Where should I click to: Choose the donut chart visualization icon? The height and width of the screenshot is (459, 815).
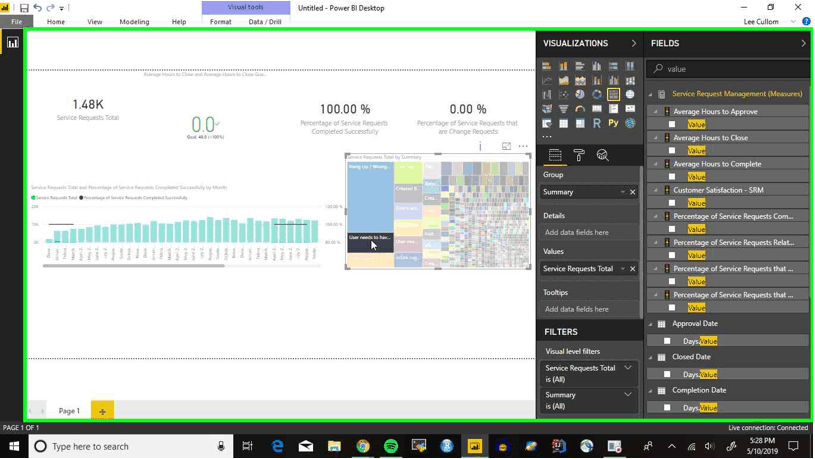click(597, 95)
